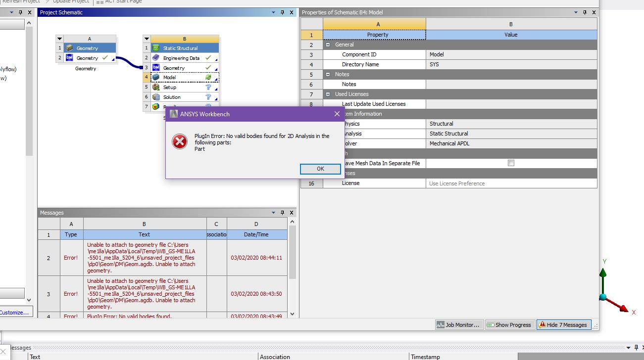Click the Setup cell icon
This screenshot has height=360, width=644.
click(x=156, y=87)
